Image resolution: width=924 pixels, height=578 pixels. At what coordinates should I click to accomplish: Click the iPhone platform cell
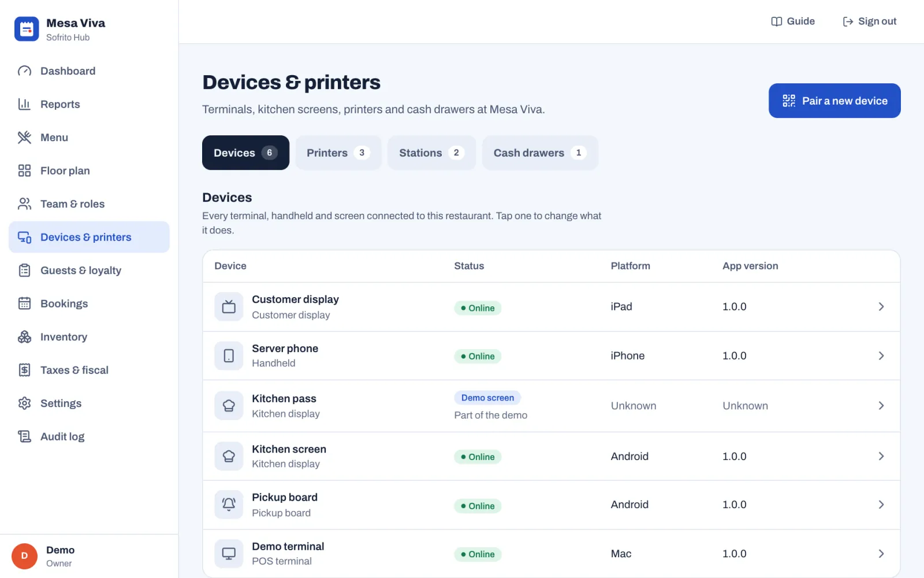(628, 355)
